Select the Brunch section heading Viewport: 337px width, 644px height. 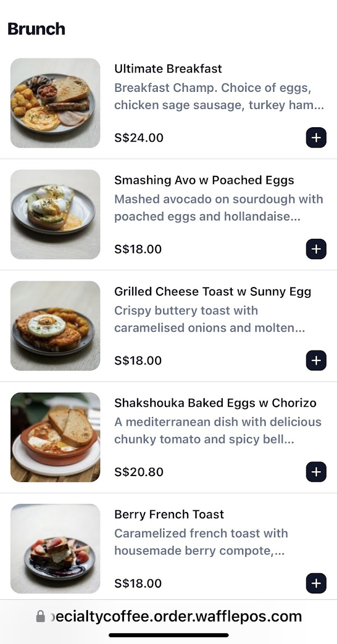pos(36,29)
